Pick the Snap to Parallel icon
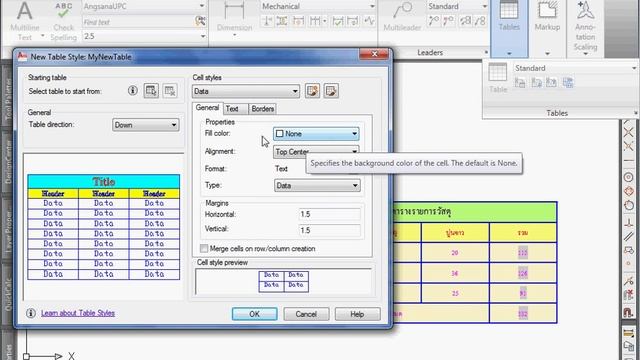Image resolution: width=640 pixels, height=360 pixels. tap(629, 237)
